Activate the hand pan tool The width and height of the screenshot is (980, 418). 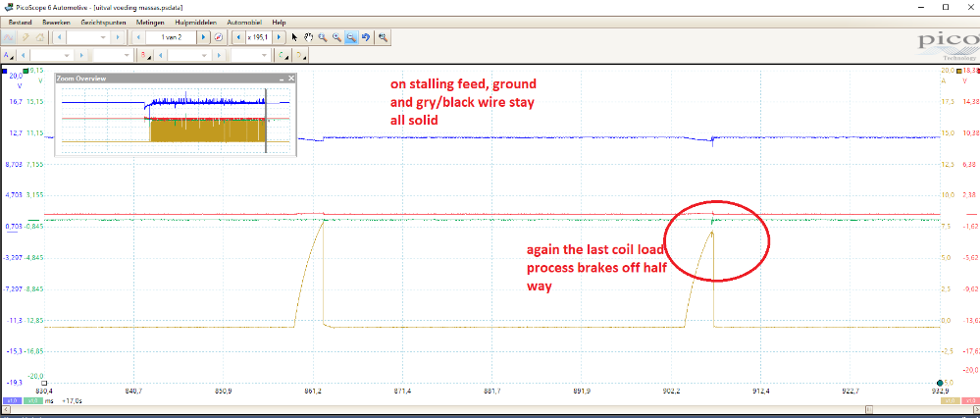[309, 37]
